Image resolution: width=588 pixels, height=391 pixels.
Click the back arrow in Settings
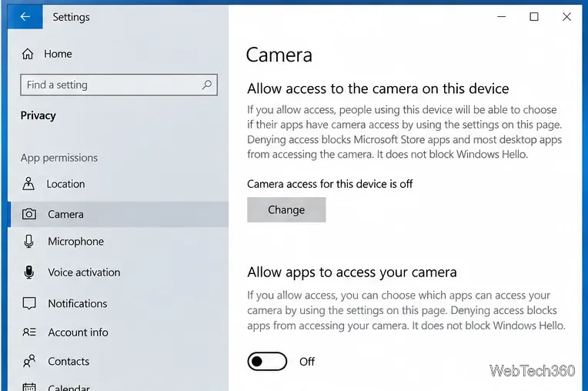coord(25,16)
